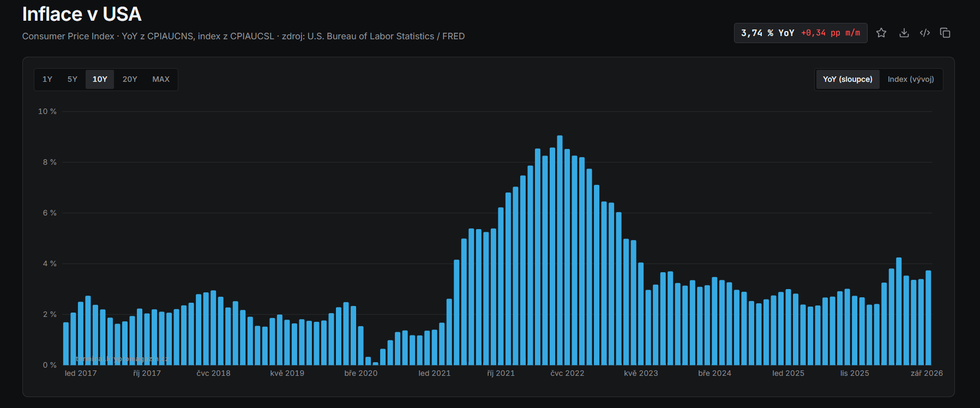Click the 'led 2025' axis label

click(788, 373)
